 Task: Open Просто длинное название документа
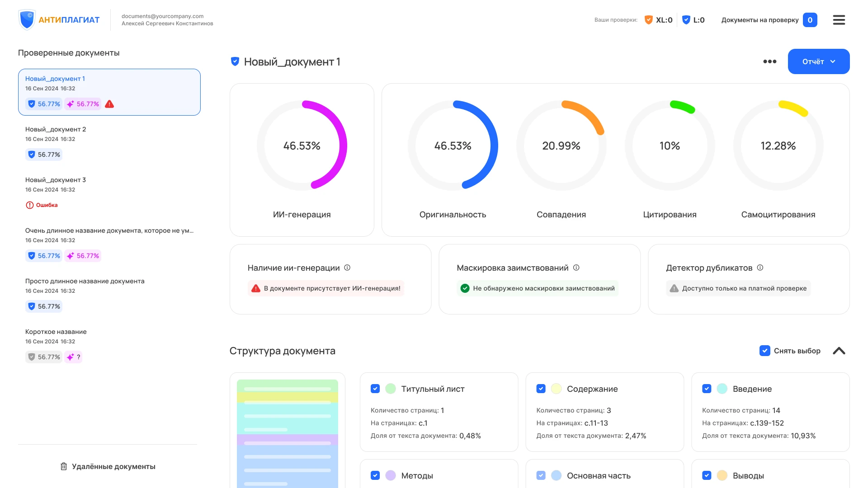[109, 295]
